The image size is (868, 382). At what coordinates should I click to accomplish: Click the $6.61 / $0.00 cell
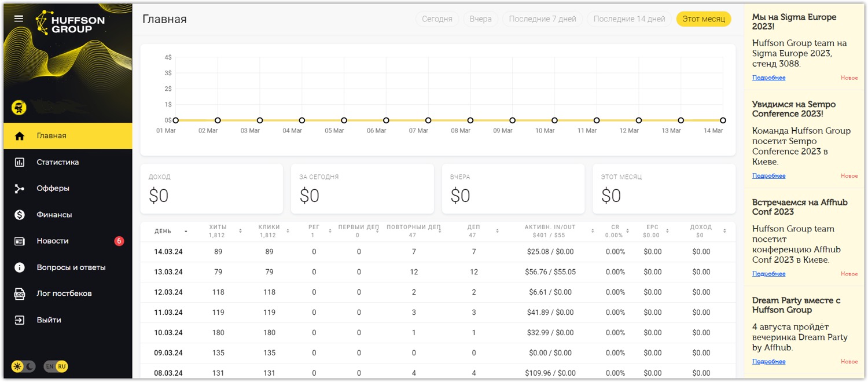click(x=550, y=292)
